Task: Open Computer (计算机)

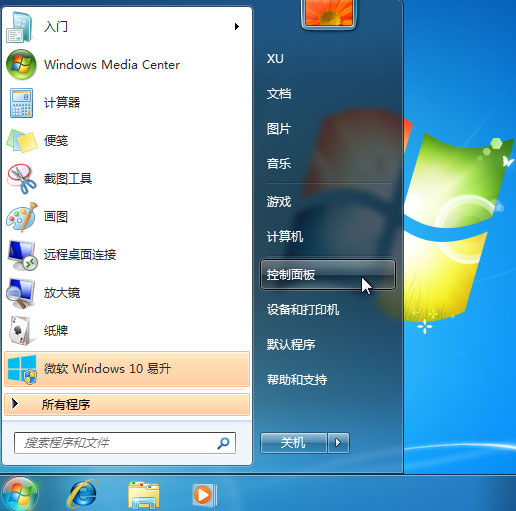Action: [x=285, y=237]
